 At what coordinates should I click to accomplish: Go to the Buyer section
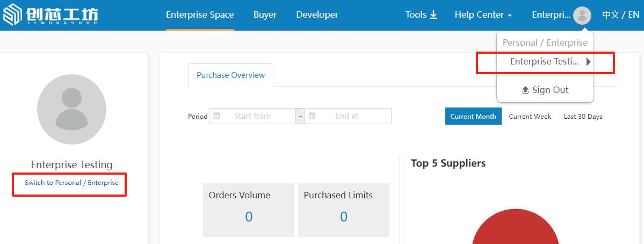[265, 15]
